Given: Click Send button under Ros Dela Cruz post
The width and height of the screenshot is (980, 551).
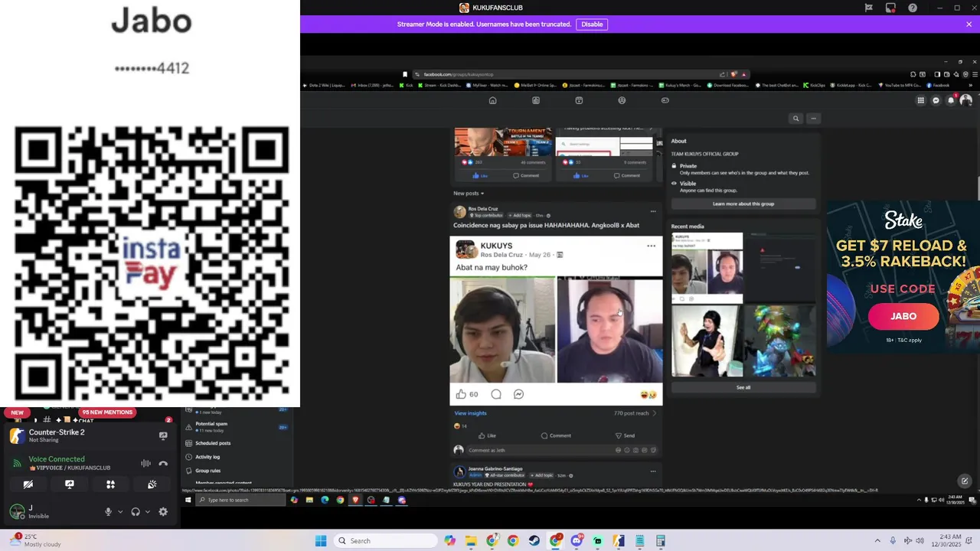Looking at the screenshot, I should [x=625, y=435].
